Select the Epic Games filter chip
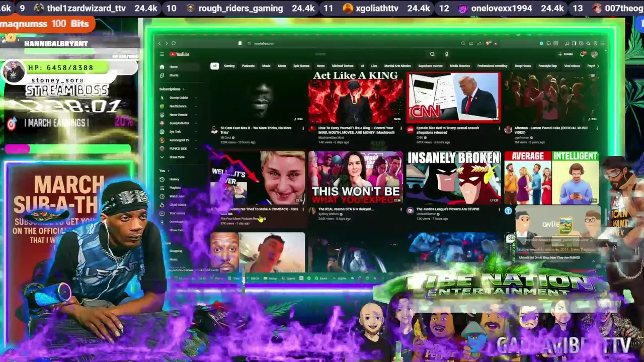 tap(301, 66)
